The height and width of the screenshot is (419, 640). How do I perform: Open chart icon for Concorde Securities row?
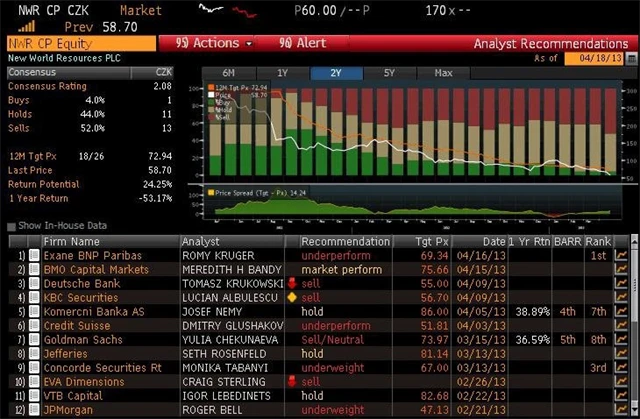[x=621, y=368]
